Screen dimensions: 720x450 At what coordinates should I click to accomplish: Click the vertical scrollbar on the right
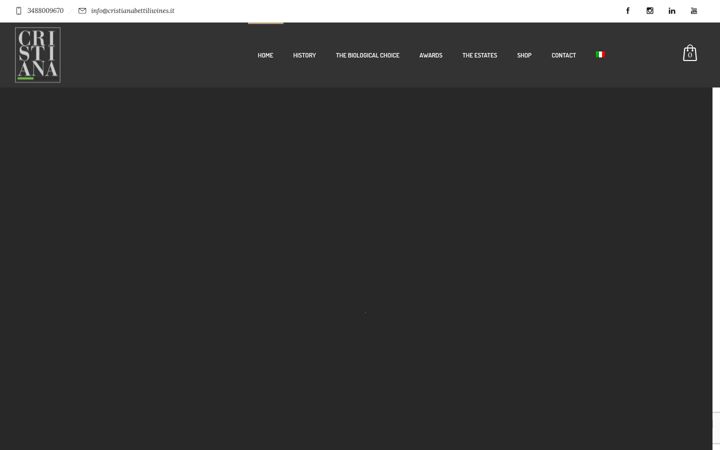tap(716, 269)
